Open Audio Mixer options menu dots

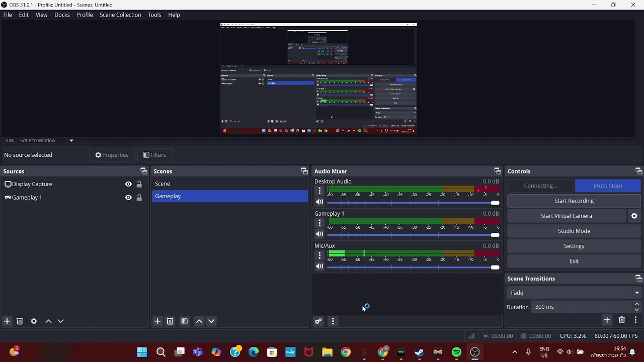(x=333, y=321)
